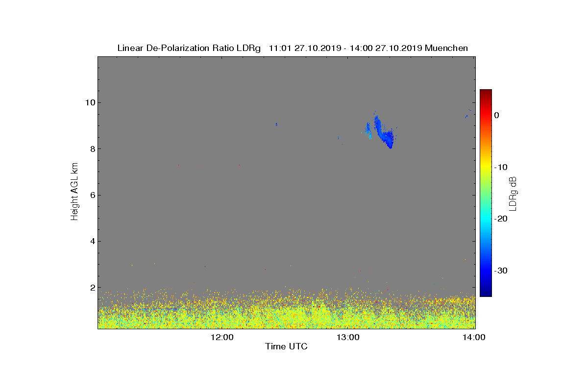This screenshot has width=588, height=392.
Task: Click the colorbar tick label '0'
Action: [497, 115]
